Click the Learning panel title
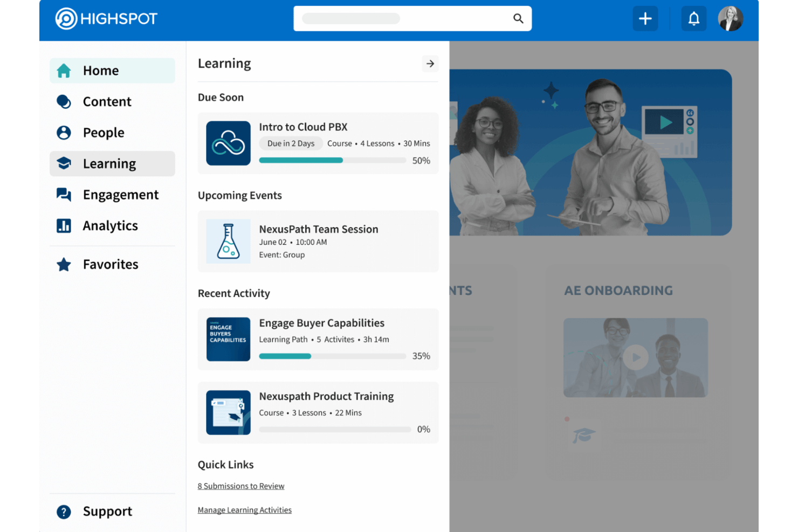The image size is (798, 532). tap(224, 64)
